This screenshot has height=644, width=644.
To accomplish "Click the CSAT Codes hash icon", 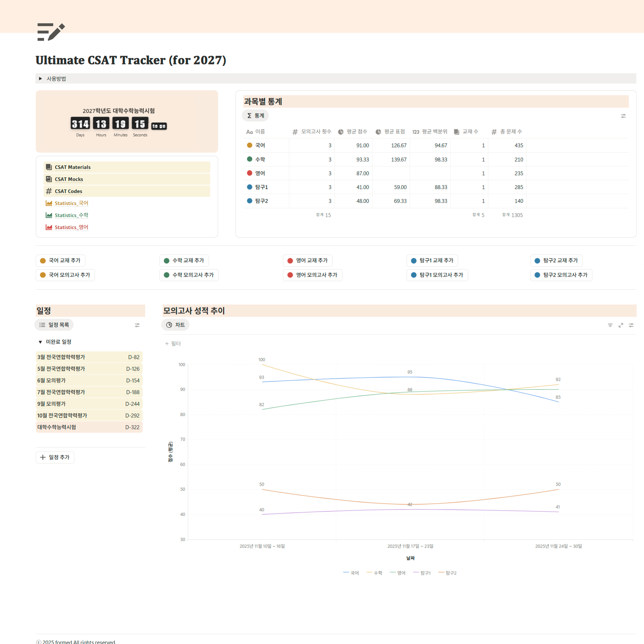I will (x=49, y=191).
